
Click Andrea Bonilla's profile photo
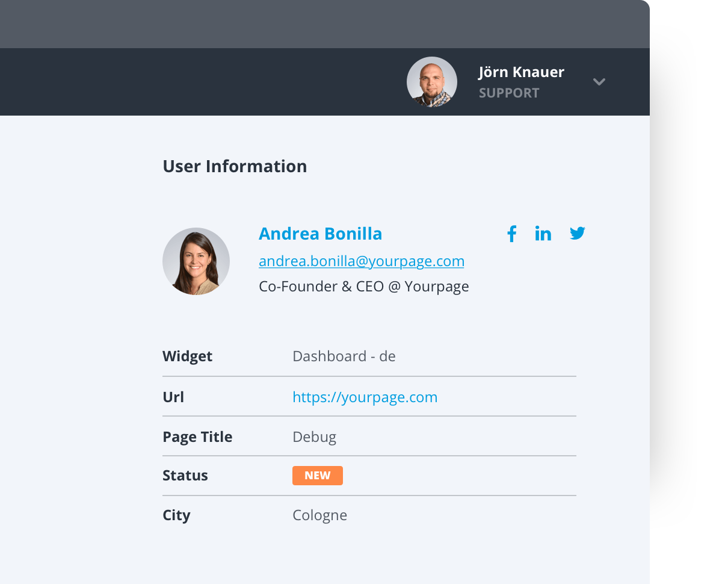tap(196, 261)
